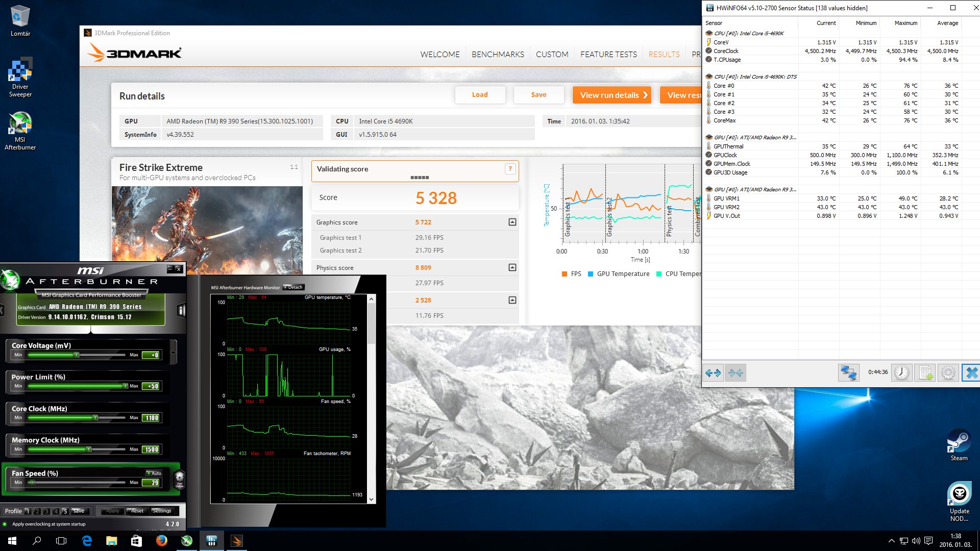
Task: Collapse the Physics score section
Action: [x=512, y=267]
